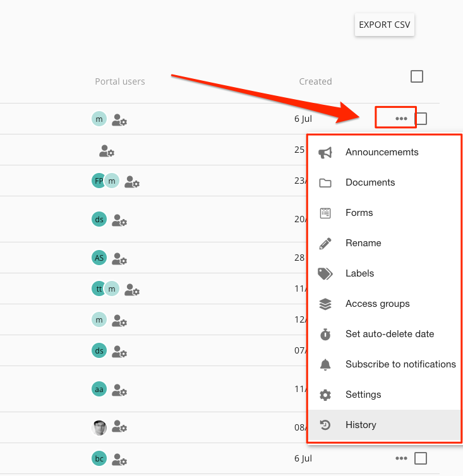Screen dimensions: 463x476
Task: Click the Labels tag icon
Action: 325,273
